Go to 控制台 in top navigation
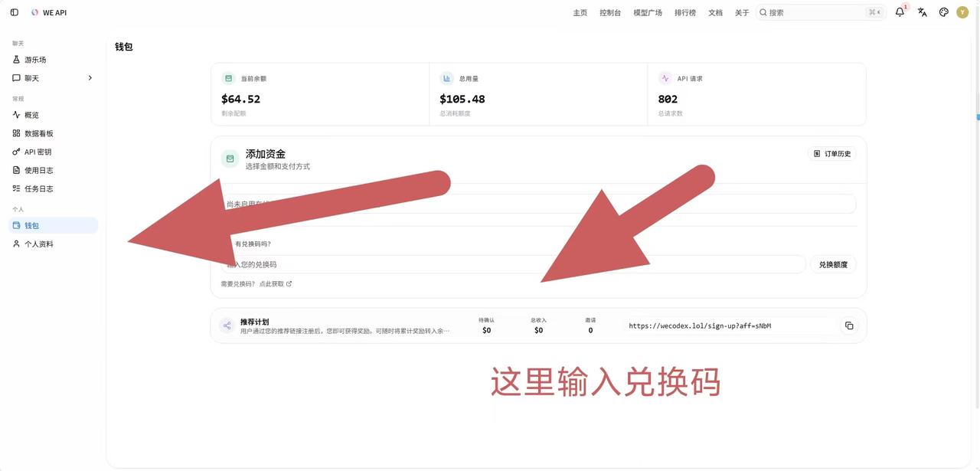The height and width of the screenshot is (471, 980). 610,12
